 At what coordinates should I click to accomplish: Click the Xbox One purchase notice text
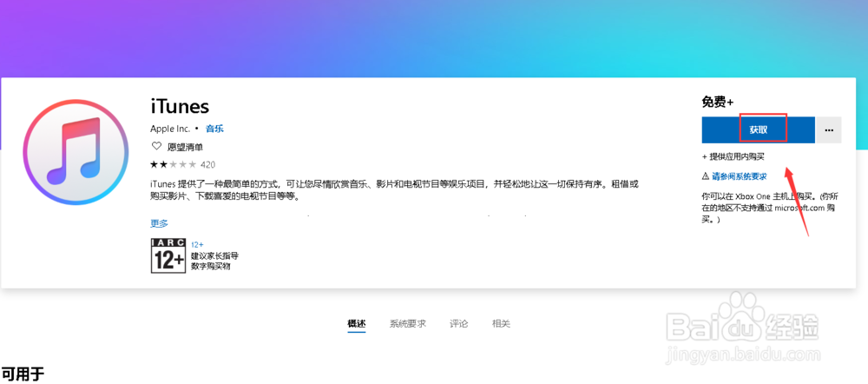[771, 208]
